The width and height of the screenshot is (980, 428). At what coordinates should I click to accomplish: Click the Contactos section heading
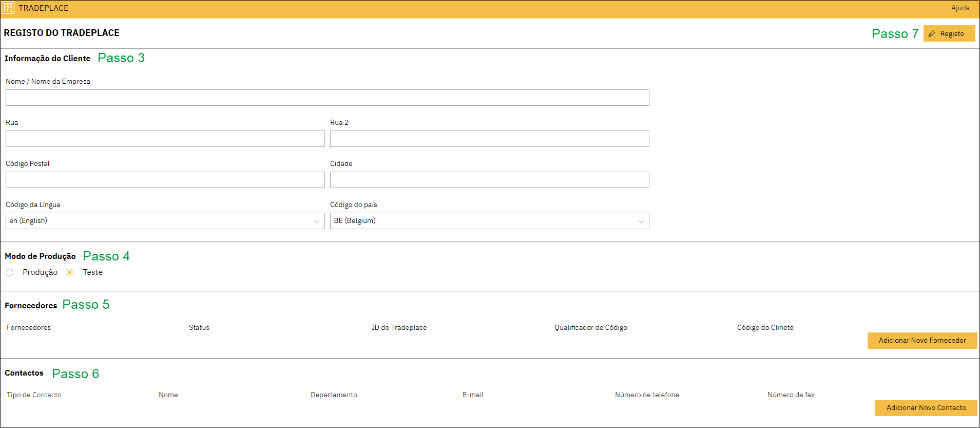24,373
